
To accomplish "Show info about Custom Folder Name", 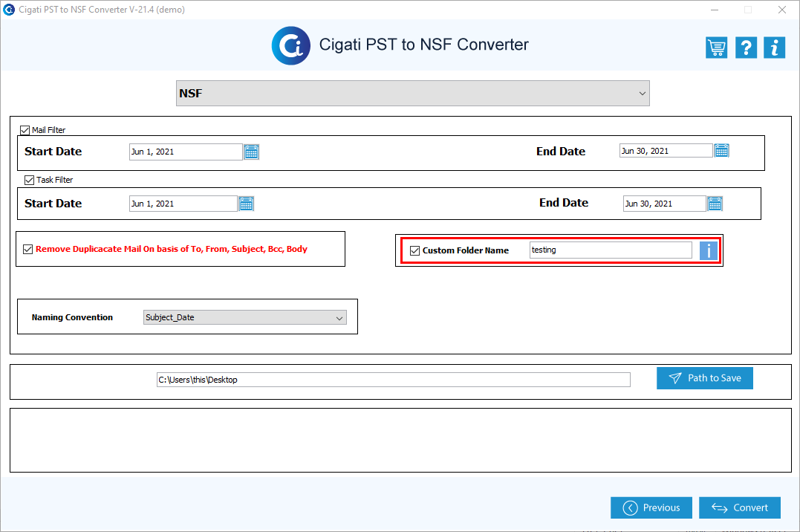I will click(x=708, y=250).
